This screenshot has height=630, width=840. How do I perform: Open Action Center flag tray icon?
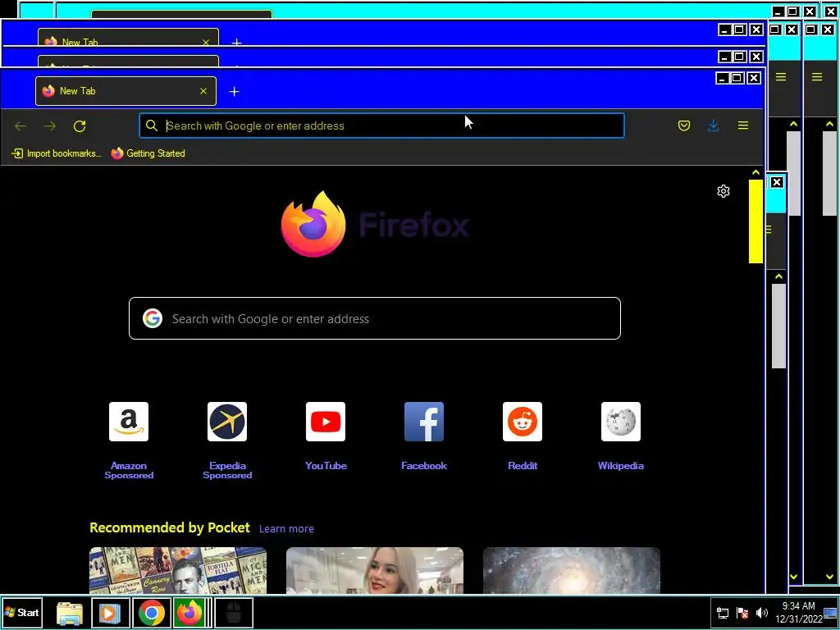tap(742, 613)
